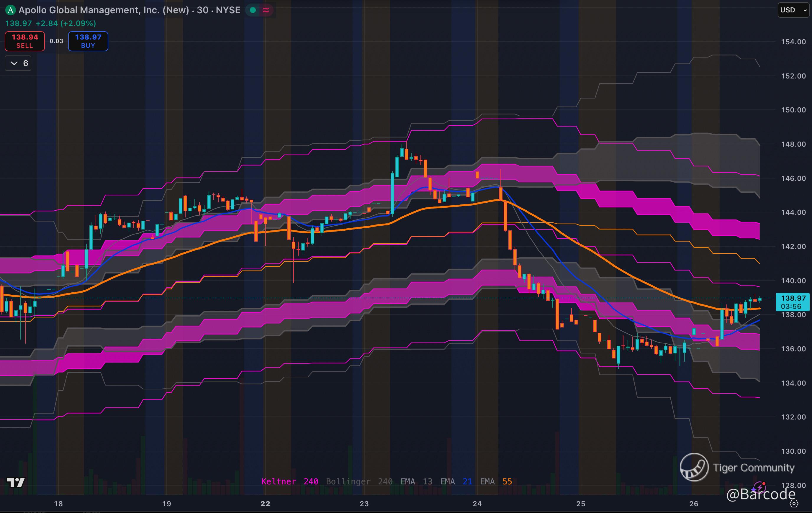Open the TradingView logo in bottom-left corner
812x513 pixels.
pos(16,482)
